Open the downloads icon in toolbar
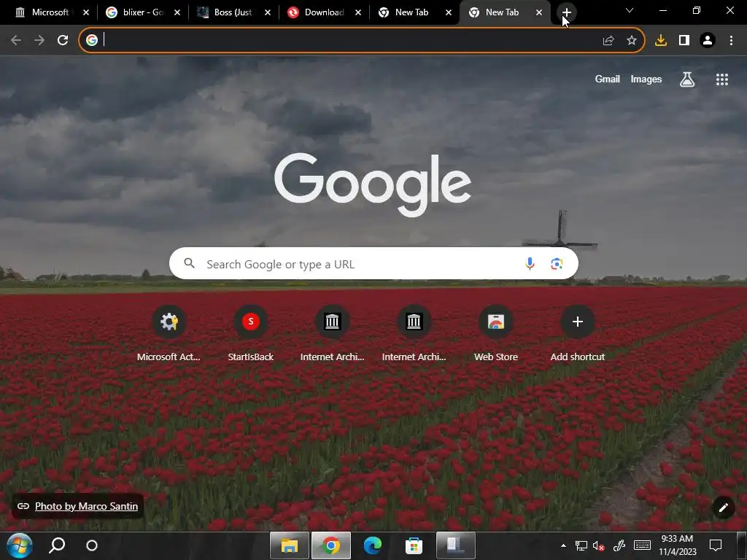 click(661, 41)
